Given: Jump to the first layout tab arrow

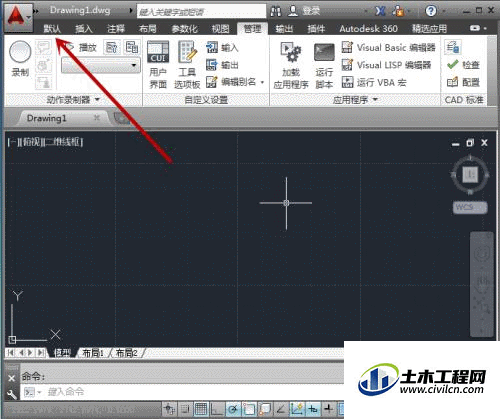Looking at the screenshot, I should click(11, 353).
